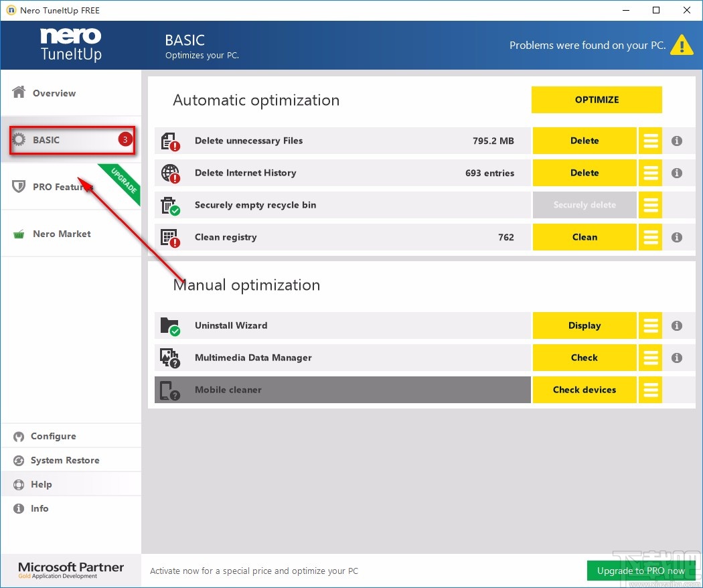The image size is (703, 588).
Task: Open options menu for Securely empty recycle bin
Action: tap(651, 205)
